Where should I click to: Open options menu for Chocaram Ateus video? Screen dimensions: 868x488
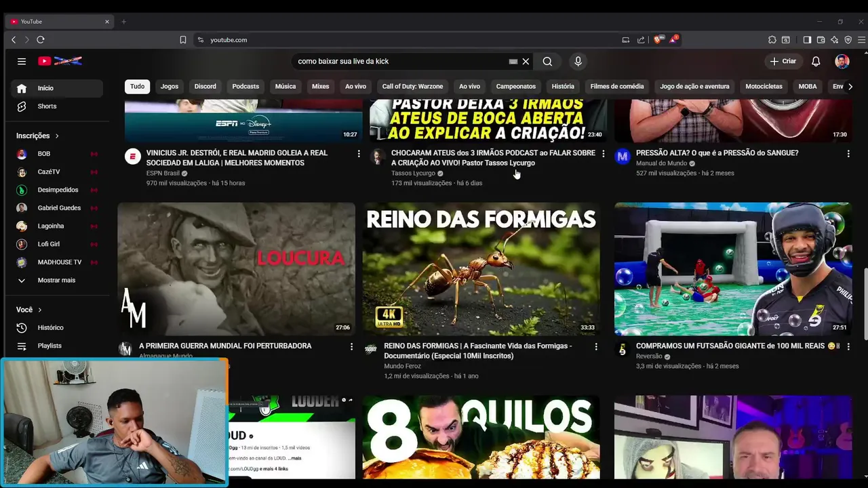[x=604, y=154]
